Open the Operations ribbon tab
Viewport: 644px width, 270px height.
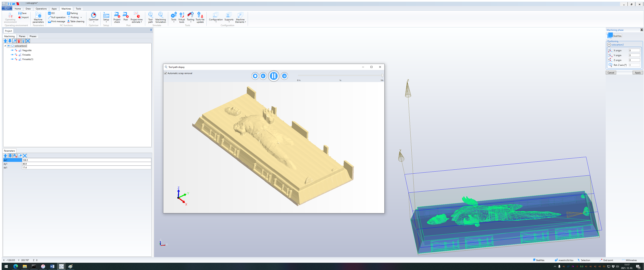pos(41,9)
